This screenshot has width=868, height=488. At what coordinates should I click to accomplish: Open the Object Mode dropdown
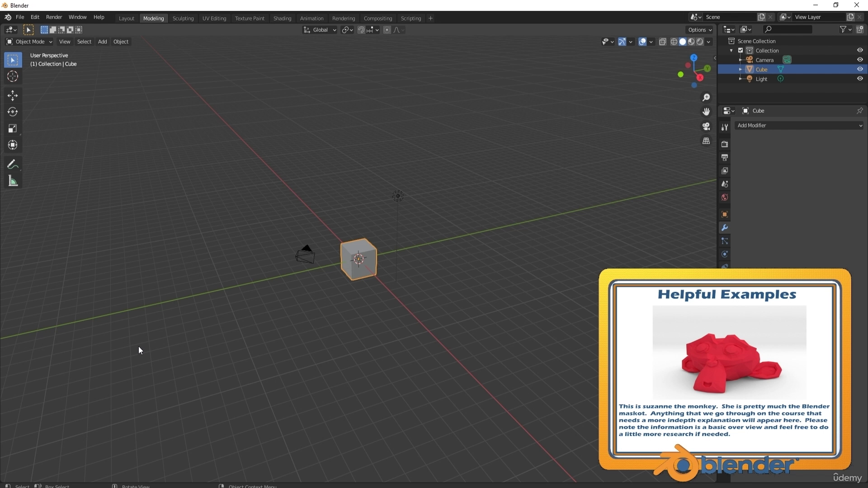pyautogui.click(x=29, y=42)
